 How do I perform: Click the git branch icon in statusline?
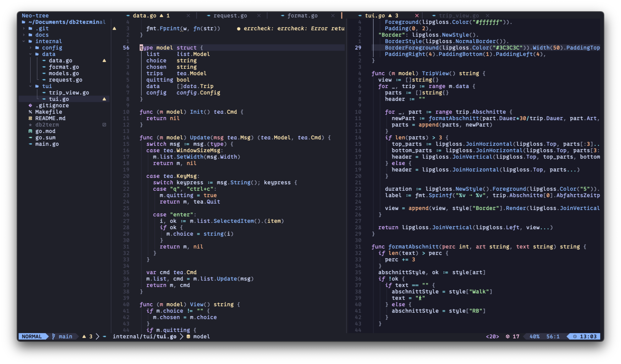(x=53, y=337)
